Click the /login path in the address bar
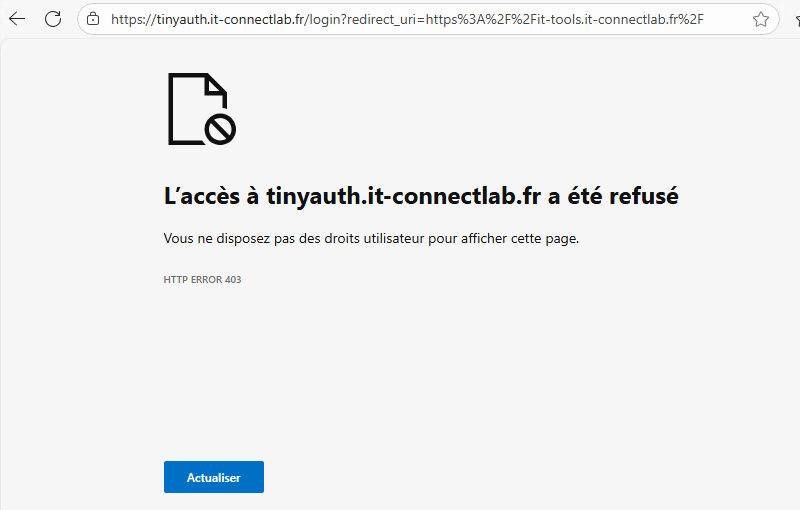The width and height of the screenshot is (800, 510). [315, 19]
